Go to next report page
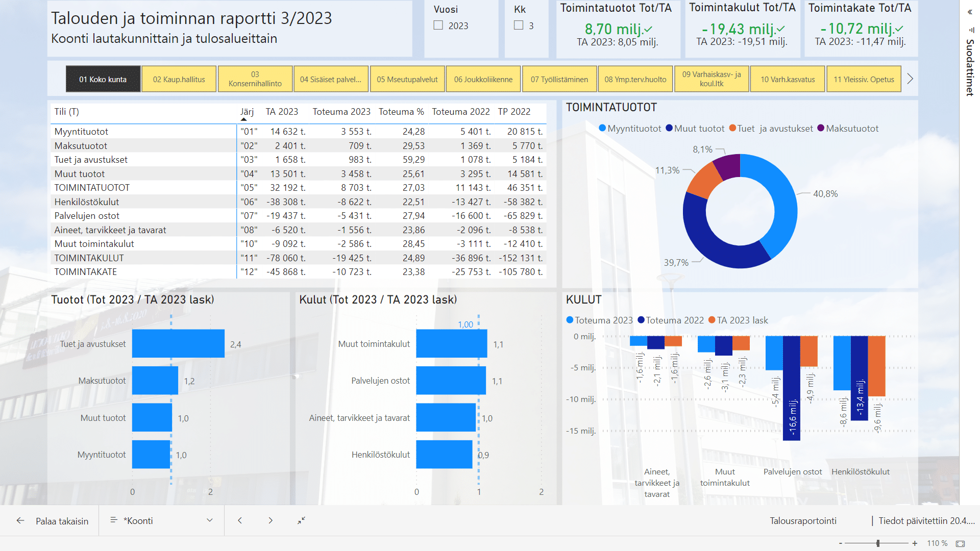The image size is (980, 551). [x=271, y=521]
